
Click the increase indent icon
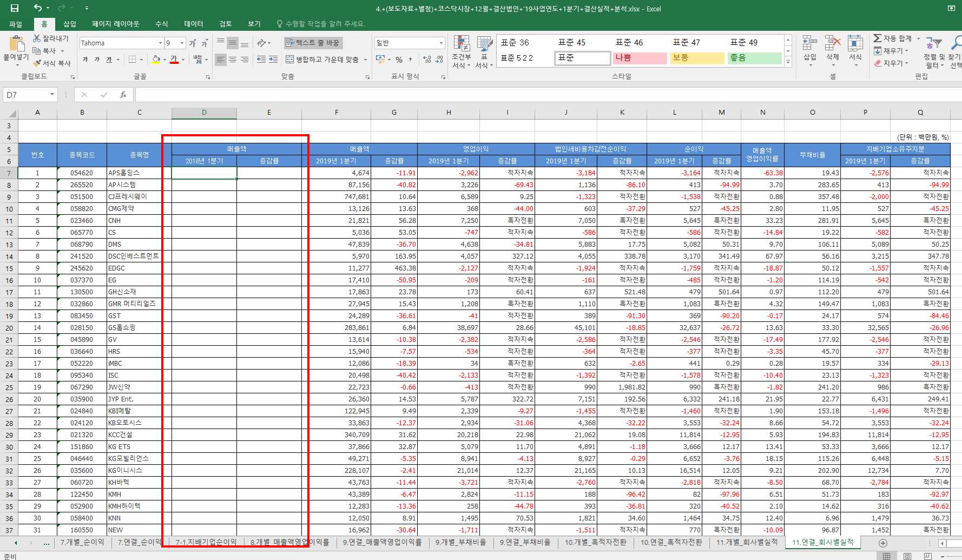click(x=273, y=59)
